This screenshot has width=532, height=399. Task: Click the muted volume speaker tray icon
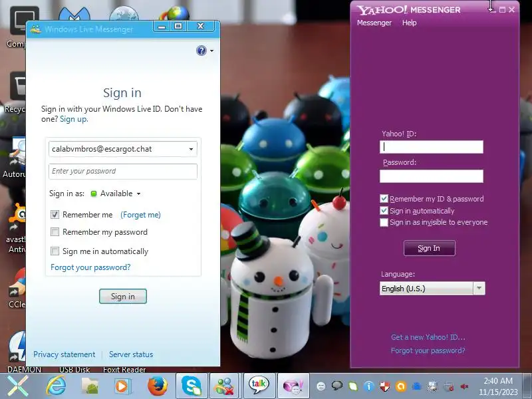(464, 386)
